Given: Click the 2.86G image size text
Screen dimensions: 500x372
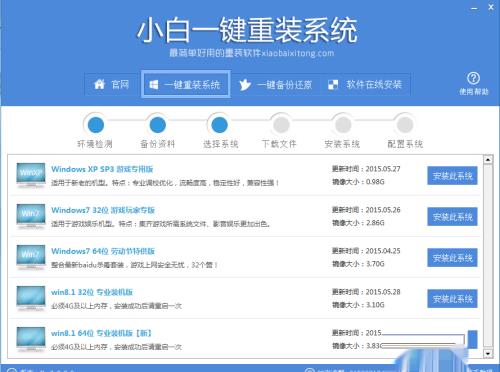Looking at the screenshot, I should pyautogui.click(x=375, y=223).
